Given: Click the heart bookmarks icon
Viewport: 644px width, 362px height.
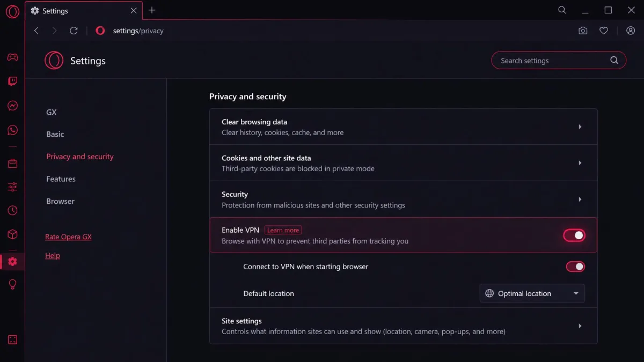Looking at the screenshot, I should [604, 31].
